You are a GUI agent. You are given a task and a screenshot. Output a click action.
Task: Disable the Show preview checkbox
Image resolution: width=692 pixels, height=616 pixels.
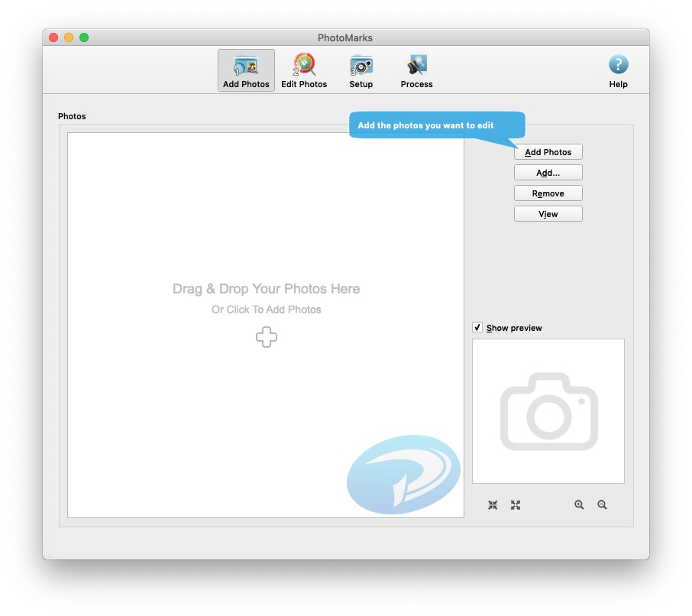[477, 327]
